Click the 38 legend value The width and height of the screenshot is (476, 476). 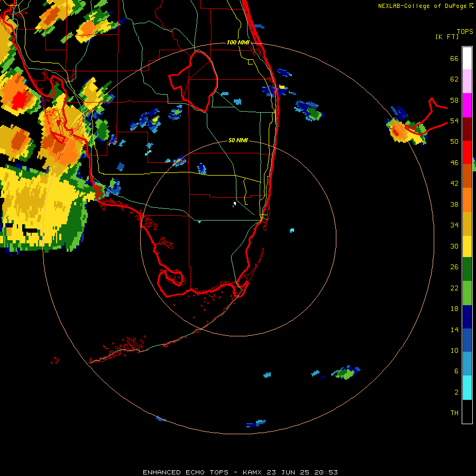(x=454, y=204)
